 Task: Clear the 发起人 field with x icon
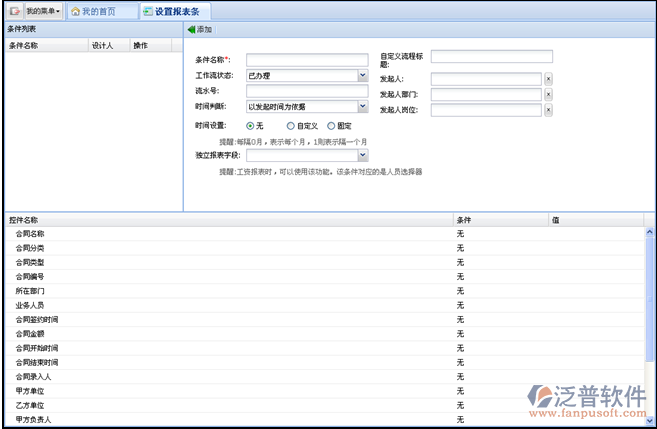[x=548, y=79]
